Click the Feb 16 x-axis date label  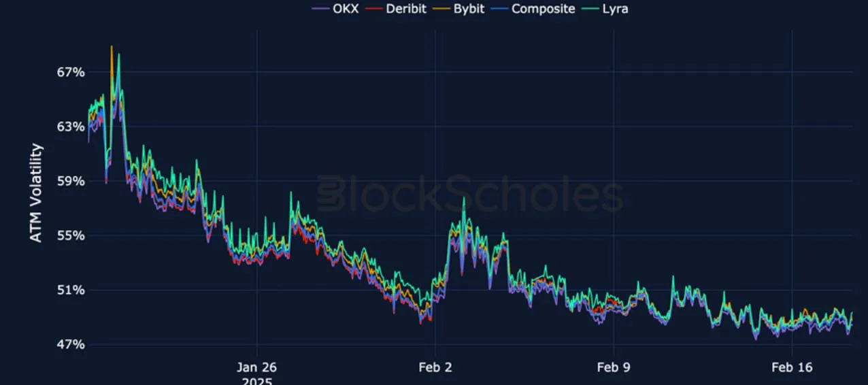point(792,367)
